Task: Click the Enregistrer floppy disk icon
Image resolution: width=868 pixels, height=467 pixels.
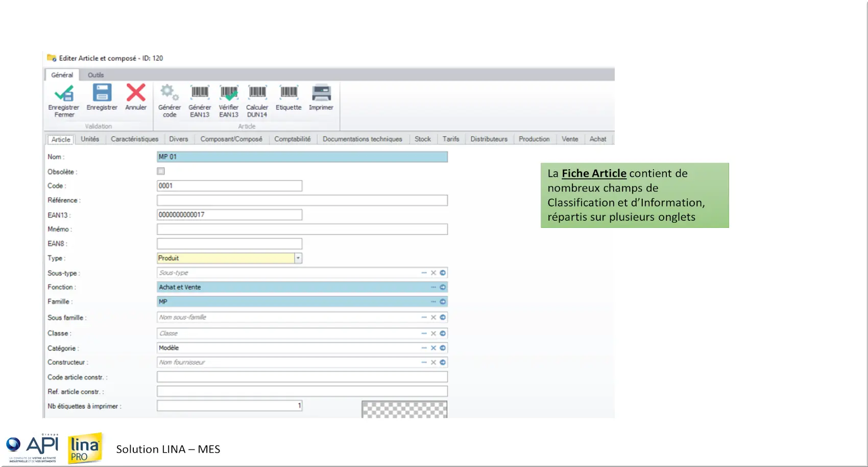Action: click(x=102, y=93)
